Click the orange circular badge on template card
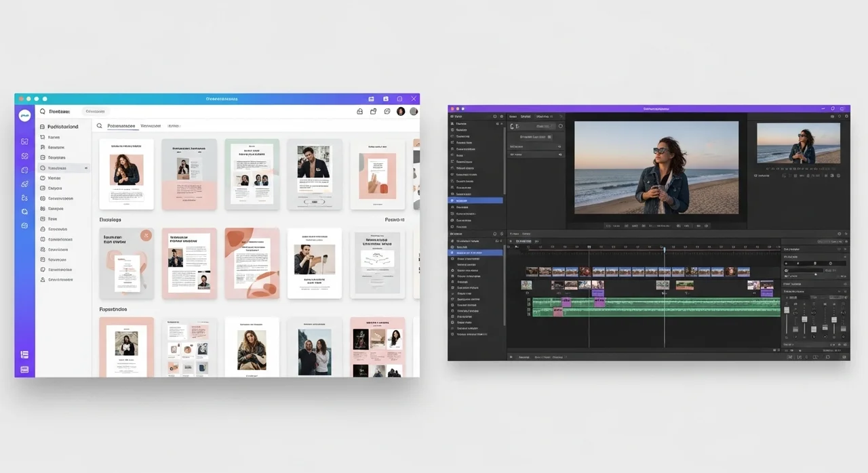 coord(146,236)
